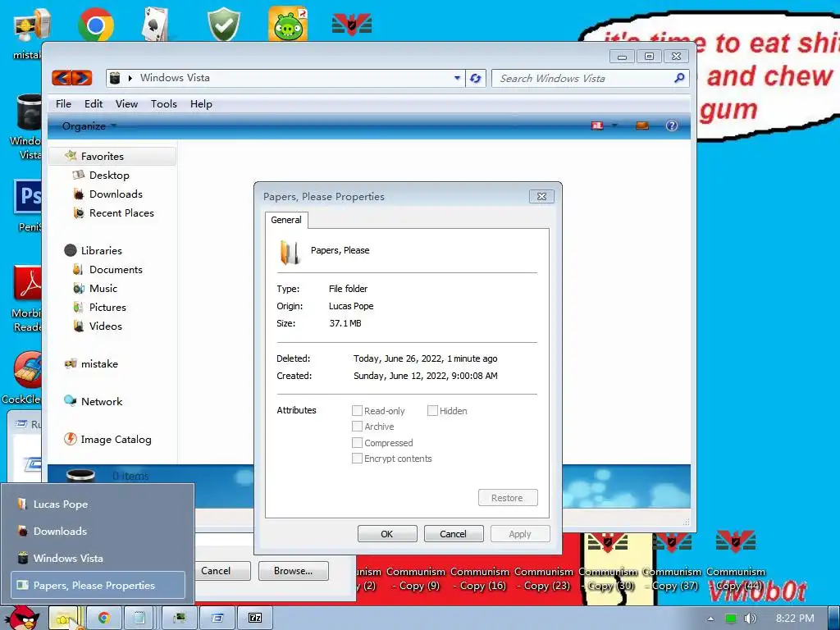Click the breadcrumb arrow before Windows Vista
Screen dimensions: 840x630
point(130,78)
